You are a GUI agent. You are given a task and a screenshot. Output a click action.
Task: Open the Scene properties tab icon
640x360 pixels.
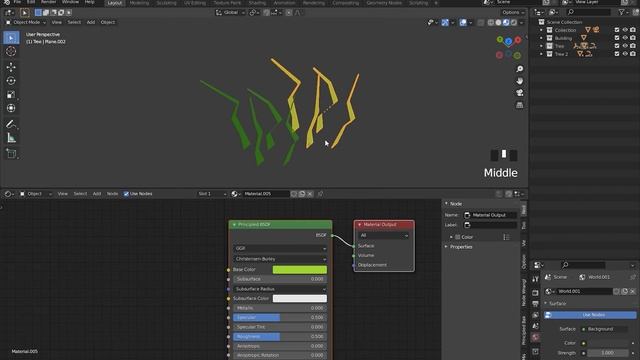click(536, 326)
